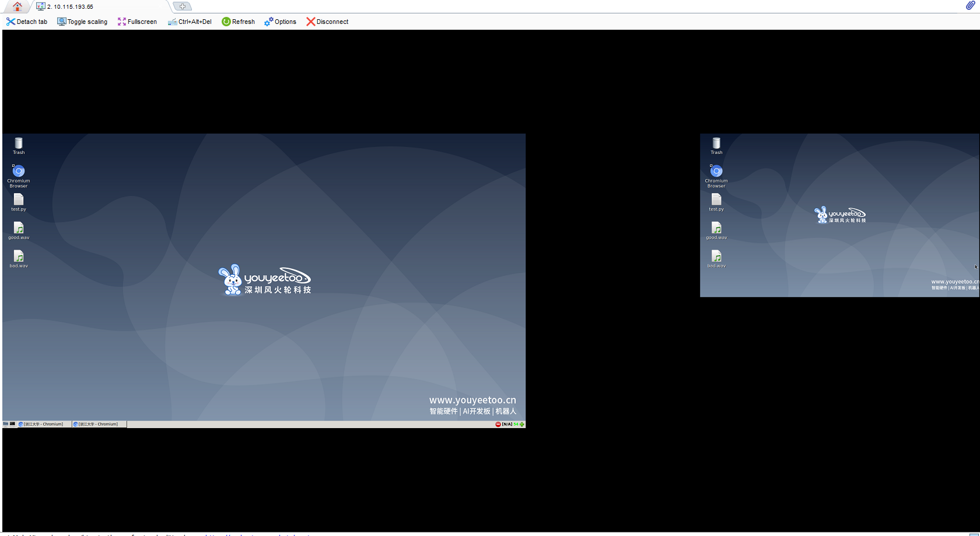Click the home tab icon

coord(17,6)
